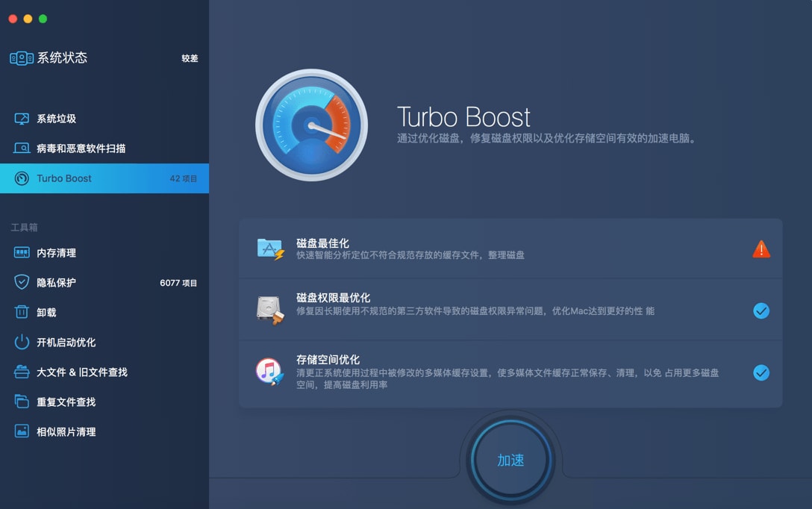812x509 pixels.
Task: Click the 系统垃圾 screen icon
Action: (22, 119)
